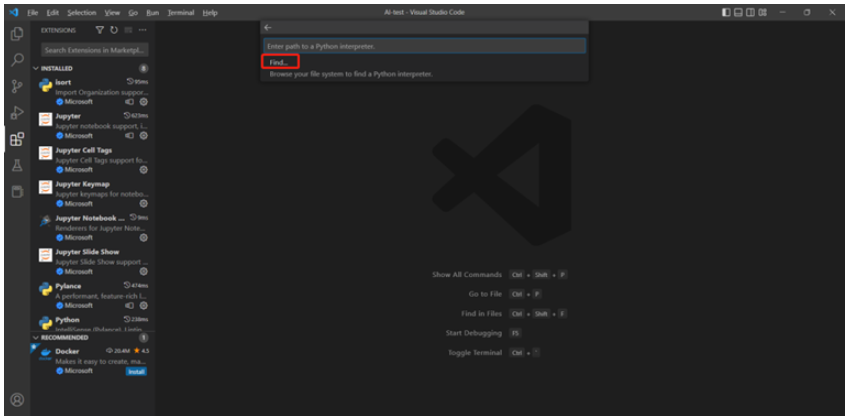Open the manage gear for Jupyter Keymap
The height and width of the screenshot is (416, 850).
pyautogui.click(x=144, y=203)
